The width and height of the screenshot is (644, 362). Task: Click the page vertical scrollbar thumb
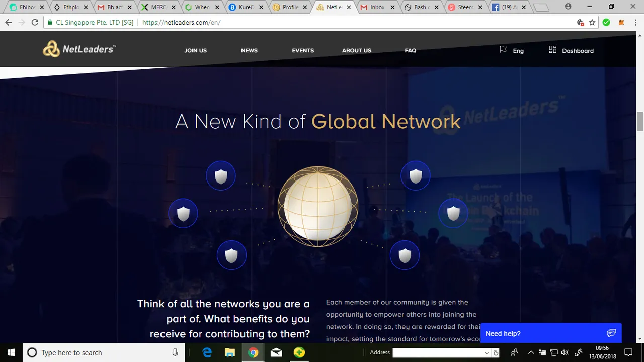point(640,121)
